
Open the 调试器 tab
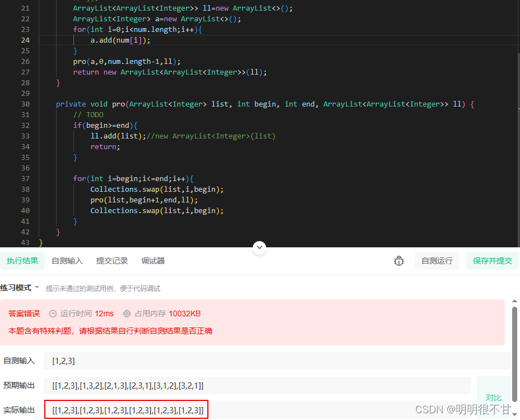153,261
